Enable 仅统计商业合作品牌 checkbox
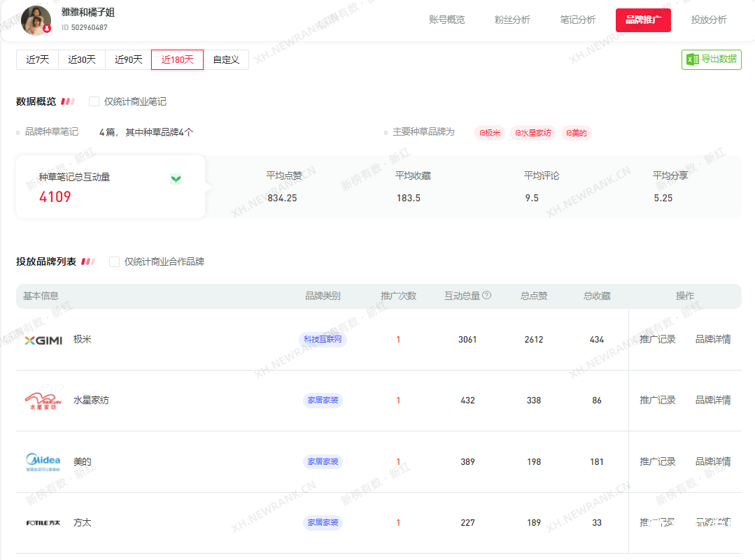The width and height of the screenshot is (755, 560). click(115, 261)
